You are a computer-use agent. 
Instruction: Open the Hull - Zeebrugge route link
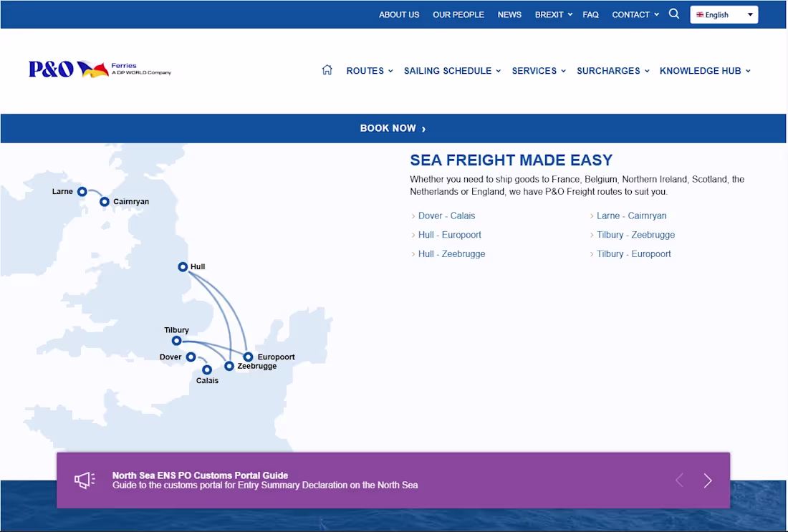tap(451, 253)
